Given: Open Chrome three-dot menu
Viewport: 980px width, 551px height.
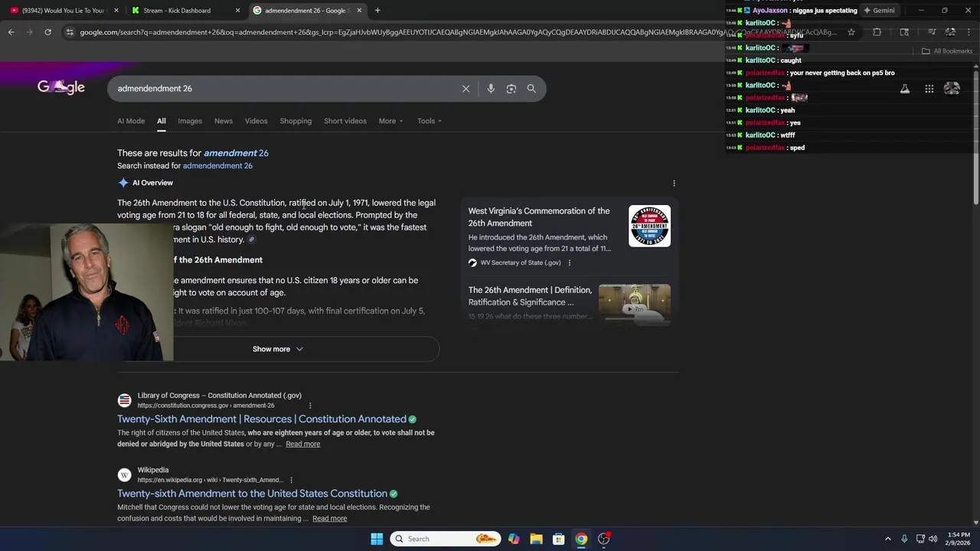Looking at the screenshot, I should pos(969,32).
